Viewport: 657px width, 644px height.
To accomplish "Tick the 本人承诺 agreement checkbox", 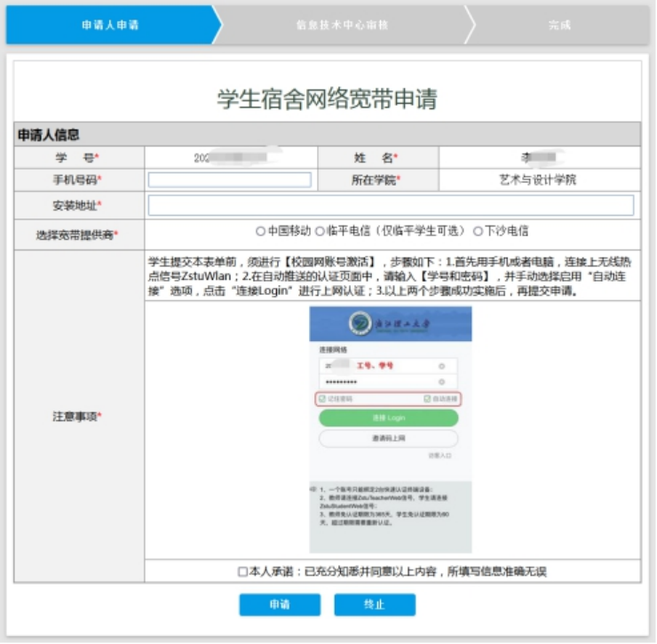I will (x=242, y=571).
